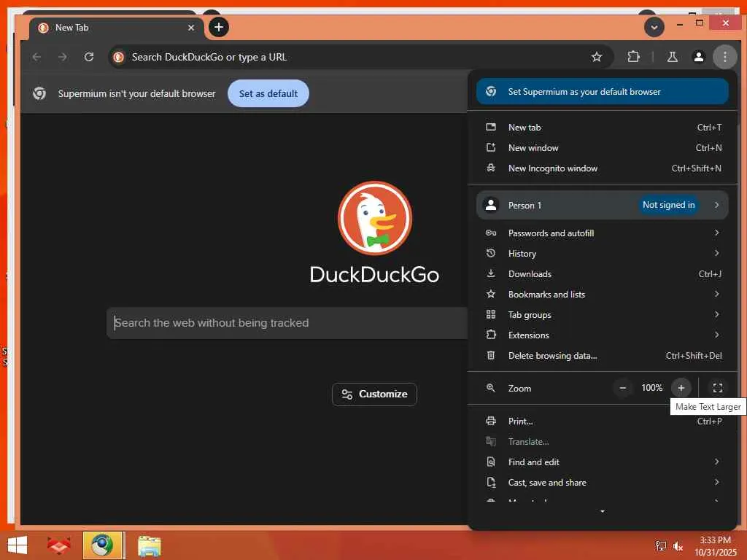Click the forward navigation arrow
This screenshot has height=560, width=747.
(63, 57)
